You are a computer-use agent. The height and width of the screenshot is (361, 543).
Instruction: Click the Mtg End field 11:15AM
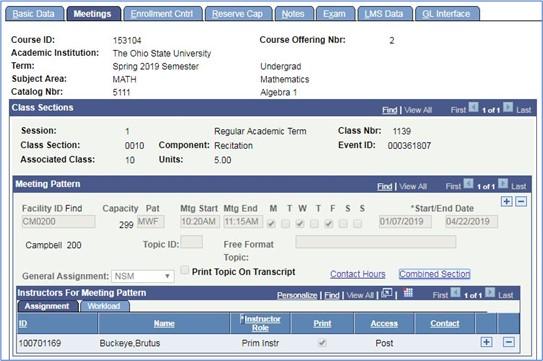click(x=243, y=221)
